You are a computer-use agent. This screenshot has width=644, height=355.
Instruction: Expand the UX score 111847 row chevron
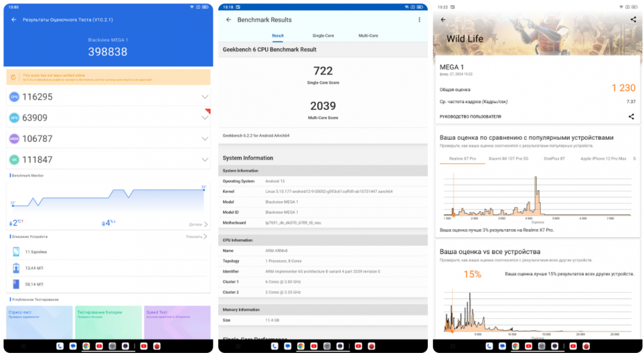coord(204,160)
